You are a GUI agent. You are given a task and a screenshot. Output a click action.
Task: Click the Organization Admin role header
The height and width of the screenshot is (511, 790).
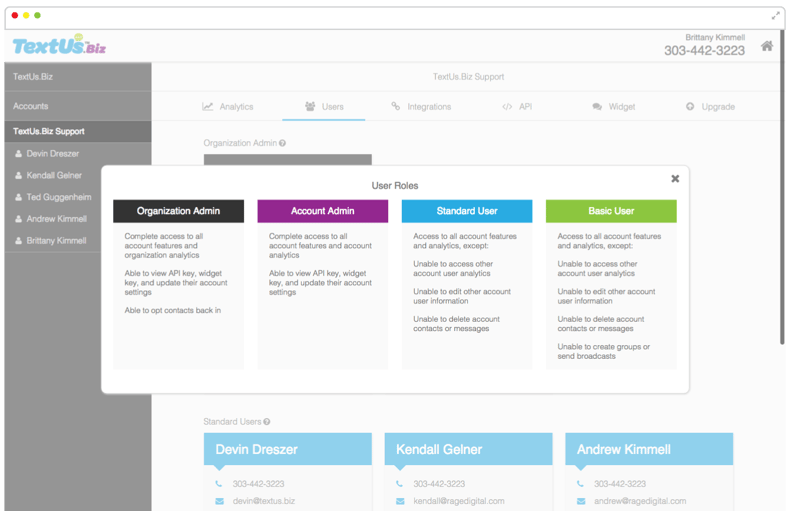pyautogui.click(x=178, y=211)
